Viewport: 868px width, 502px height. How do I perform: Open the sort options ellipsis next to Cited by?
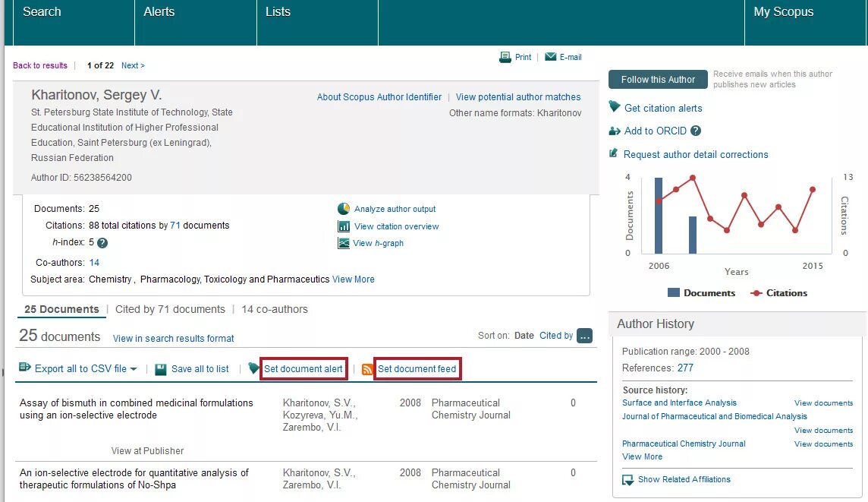tap(584, 335)
